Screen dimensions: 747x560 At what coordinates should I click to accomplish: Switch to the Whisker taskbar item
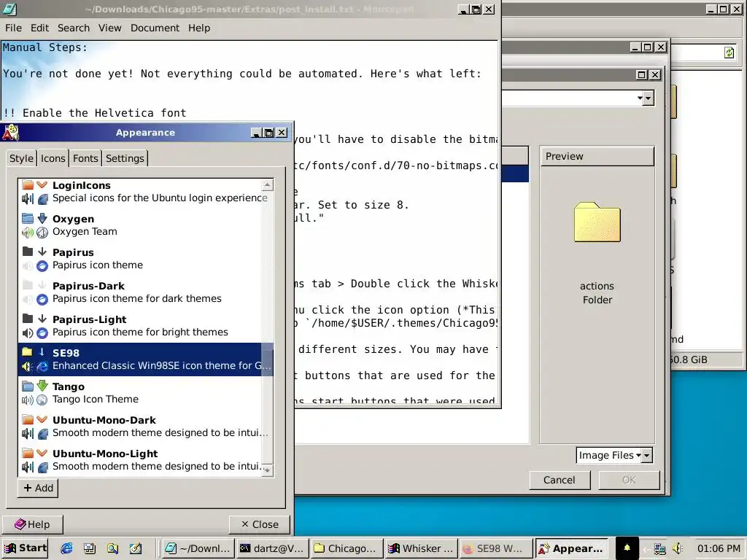point(421,548)
